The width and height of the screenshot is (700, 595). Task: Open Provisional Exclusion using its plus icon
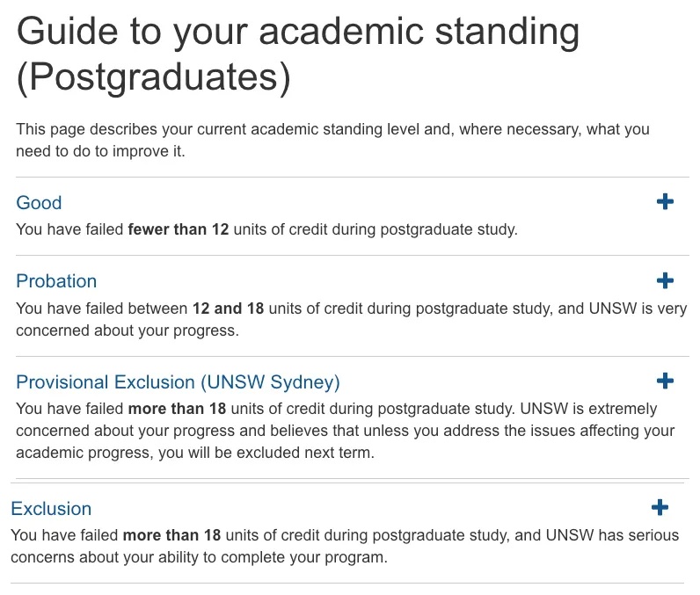point(665,381)
